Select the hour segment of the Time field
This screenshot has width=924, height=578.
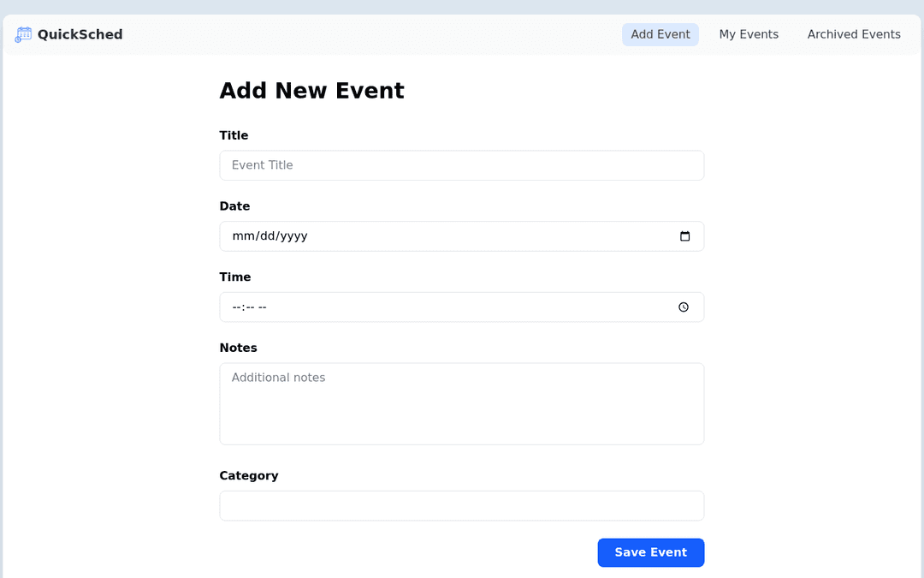pos(236,307)
